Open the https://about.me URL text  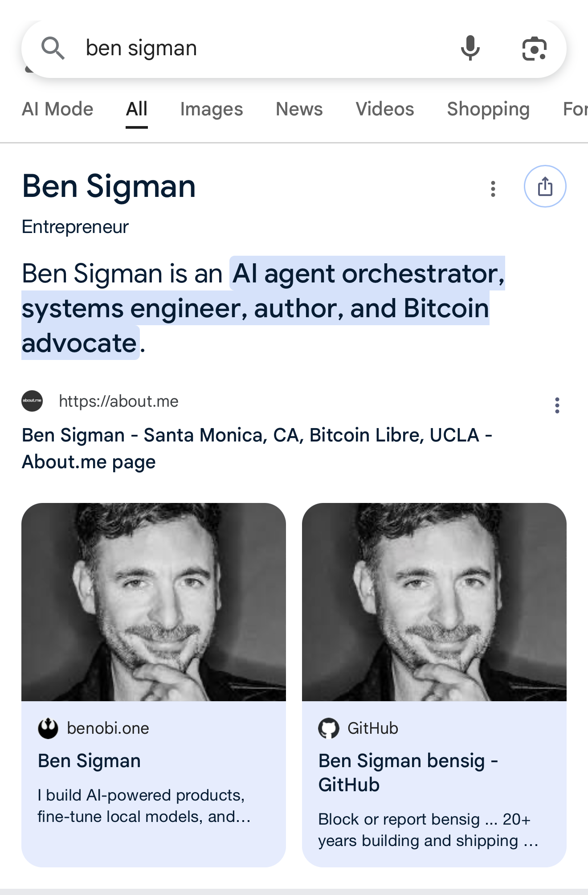(x=118, y=401)
